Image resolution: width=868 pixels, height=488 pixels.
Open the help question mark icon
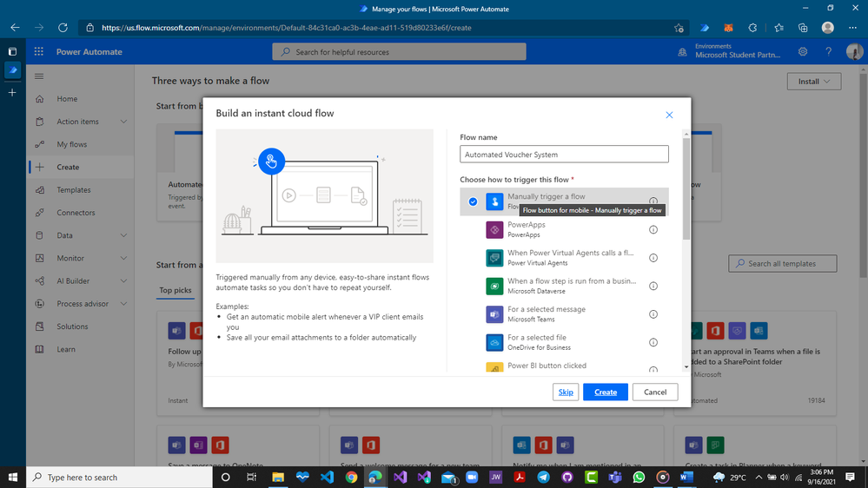coord(829,51)
